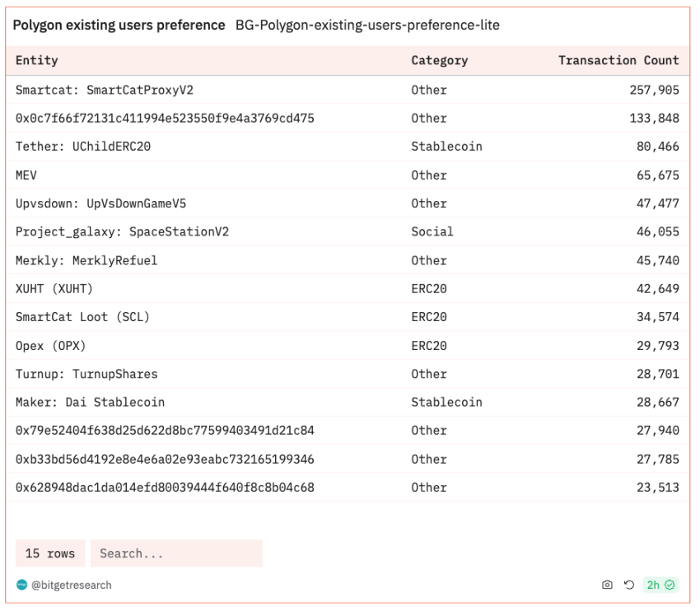Open the BG-Polygon-existing-users-preference-lite query link
700x611 pixels.
click(x=367, y=26)
